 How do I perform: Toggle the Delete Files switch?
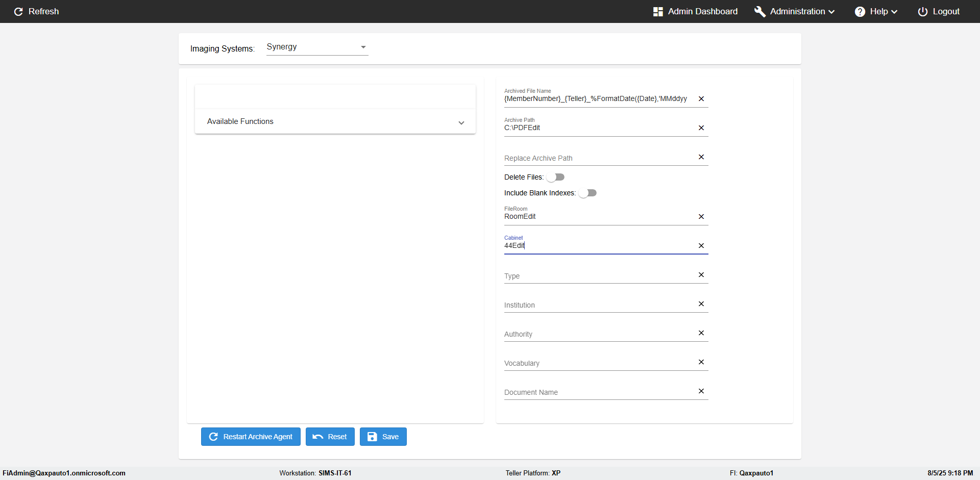[x=555, y=177]
